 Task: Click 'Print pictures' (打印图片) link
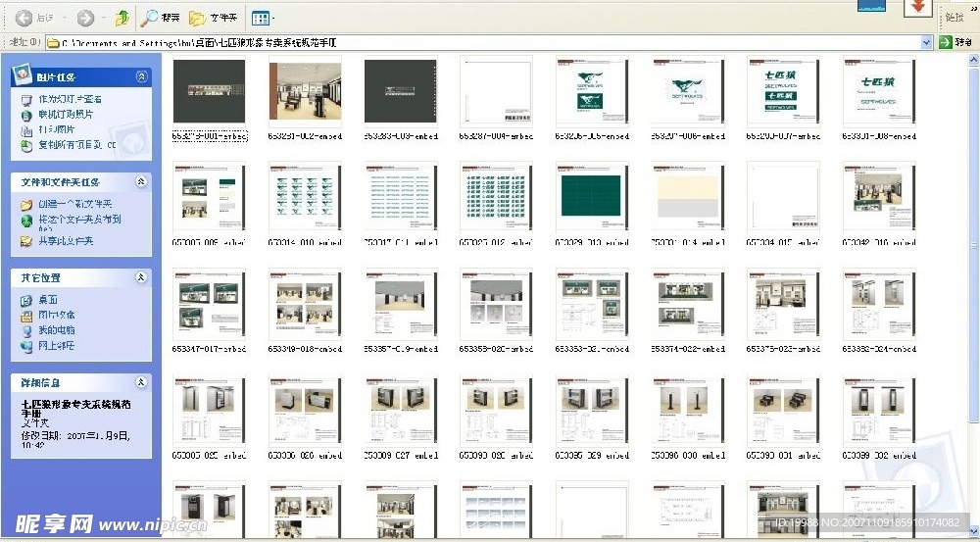57,129
